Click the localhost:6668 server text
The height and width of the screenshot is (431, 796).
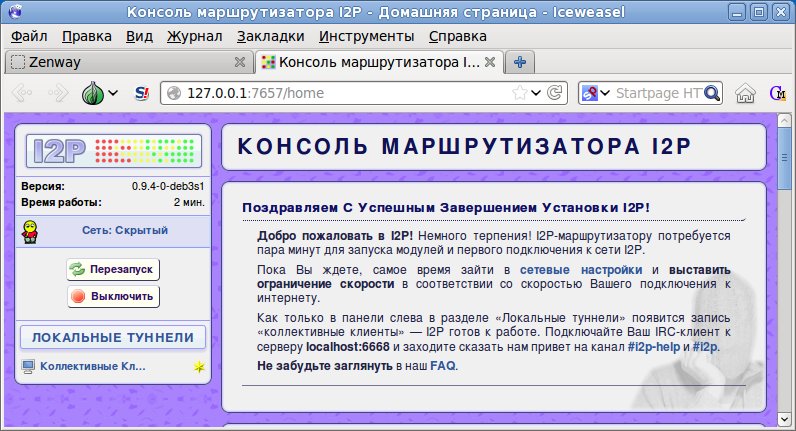(348, 347)
